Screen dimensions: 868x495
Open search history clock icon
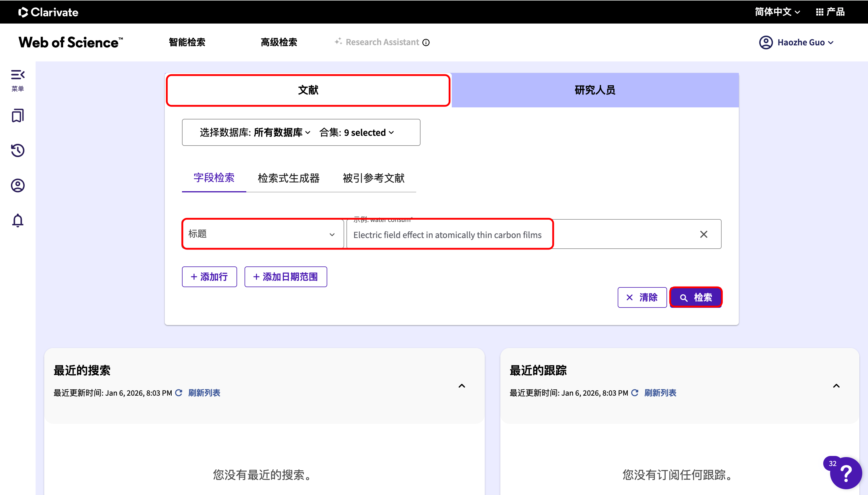point(18,150)
